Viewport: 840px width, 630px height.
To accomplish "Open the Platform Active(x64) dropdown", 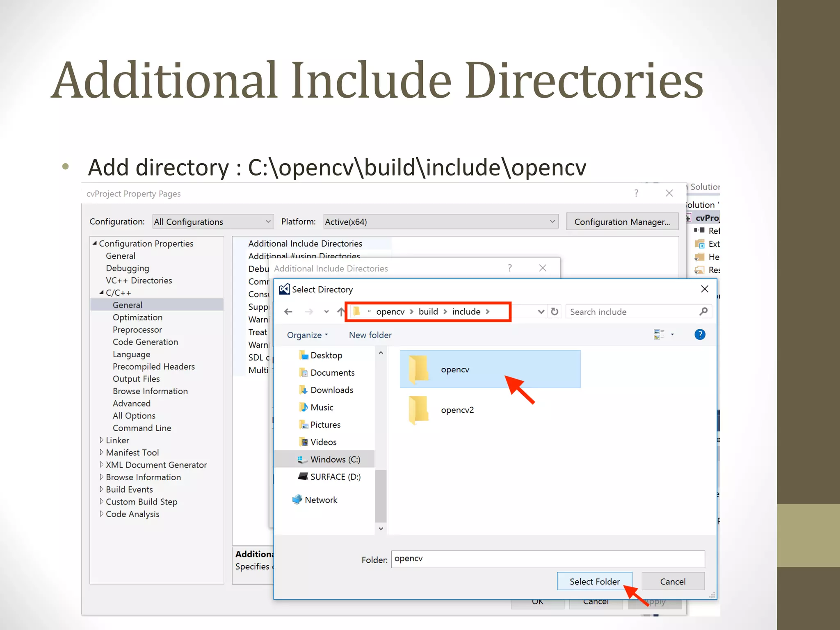I will point(441,222).
